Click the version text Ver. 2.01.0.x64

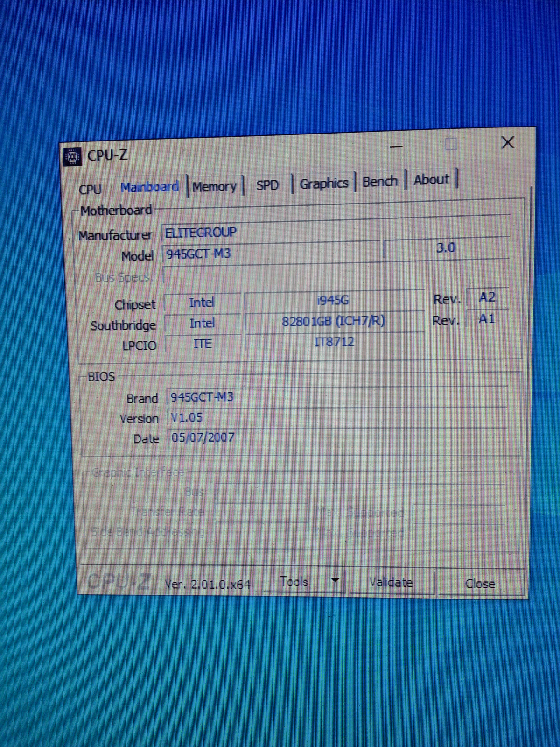(x=208, y=584)
